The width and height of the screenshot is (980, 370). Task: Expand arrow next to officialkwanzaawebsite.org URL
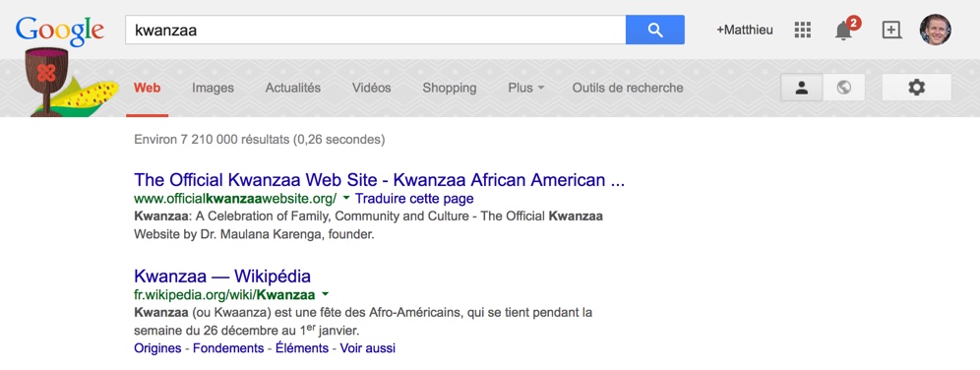click(x=345, y=198)
